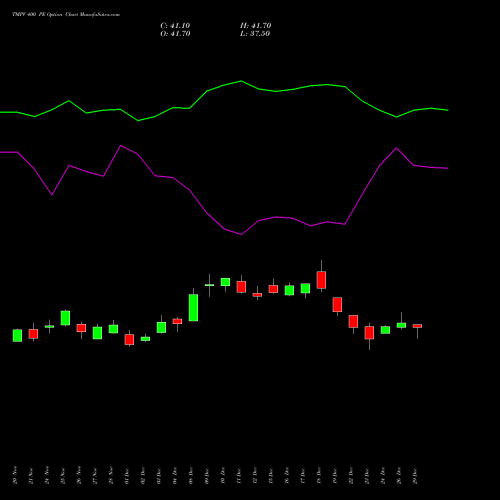500x500 pixels.
Task: Click the magenta lower indicator line
Action: pyautogui.click(x=241, y=234)
